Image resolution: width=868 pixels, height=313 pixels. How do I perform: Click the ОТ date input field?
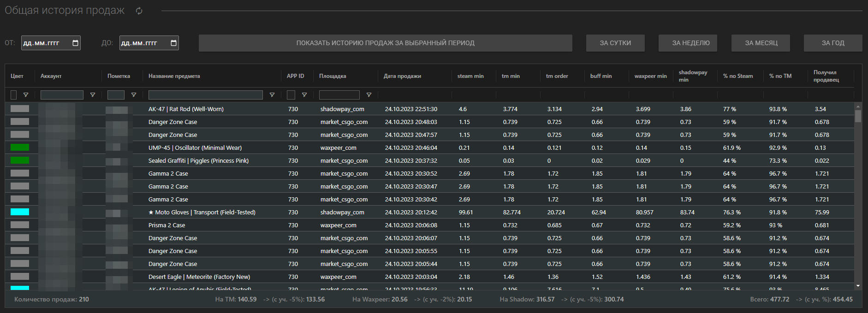(51, 43)
